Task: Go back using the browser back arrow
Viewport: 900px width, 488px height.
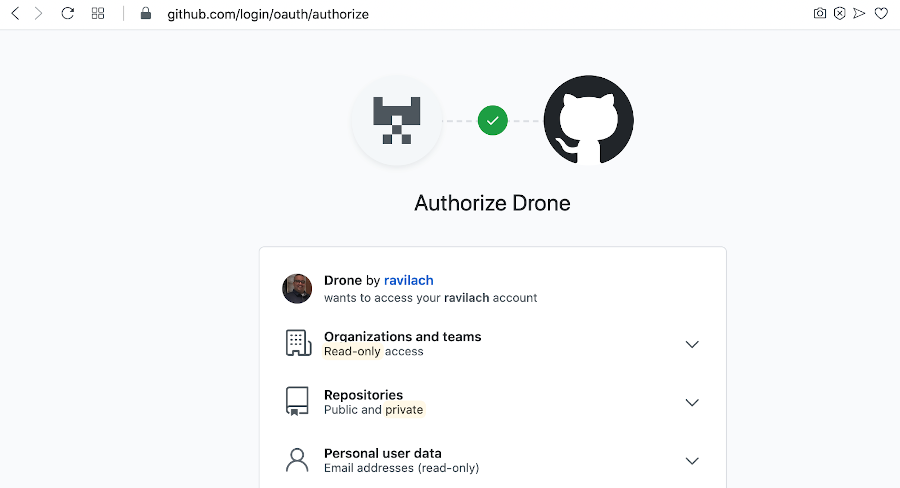Action: coord(15,13)
